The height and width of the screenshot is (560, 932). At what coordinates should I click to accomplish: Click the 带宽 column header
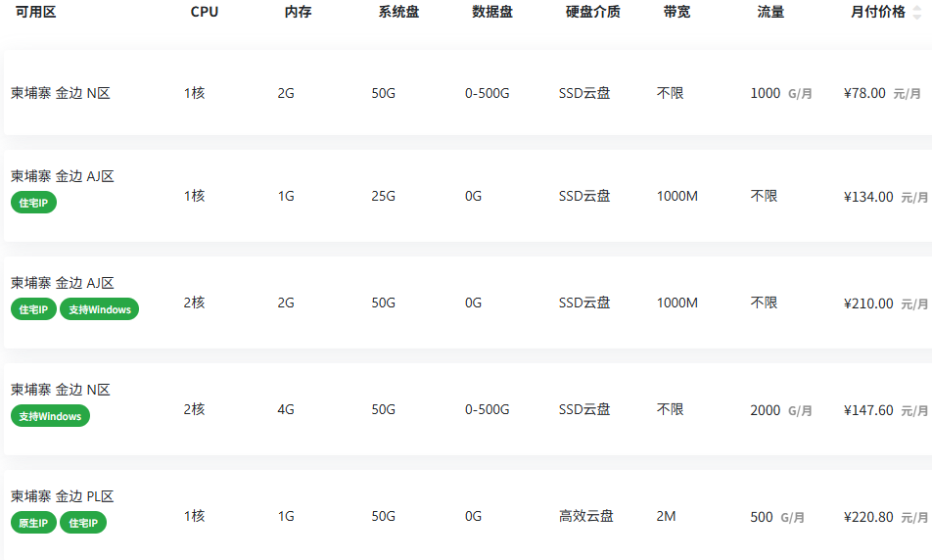676,13
